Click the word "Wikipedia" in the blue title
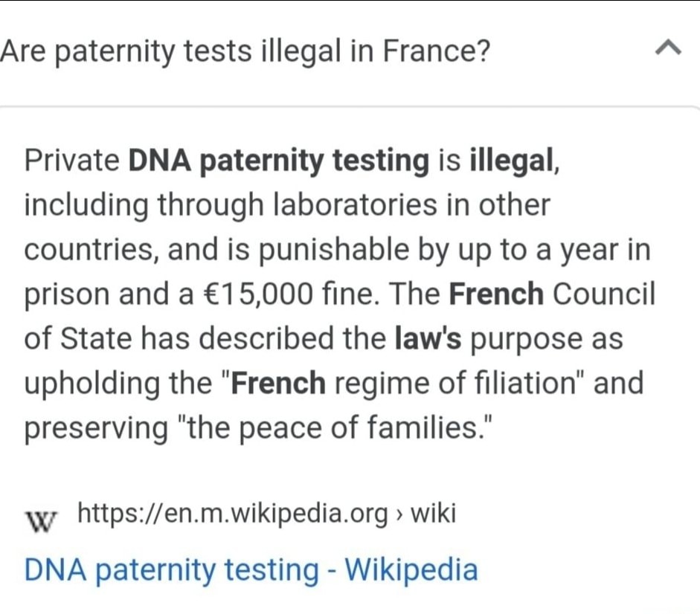 411,570
